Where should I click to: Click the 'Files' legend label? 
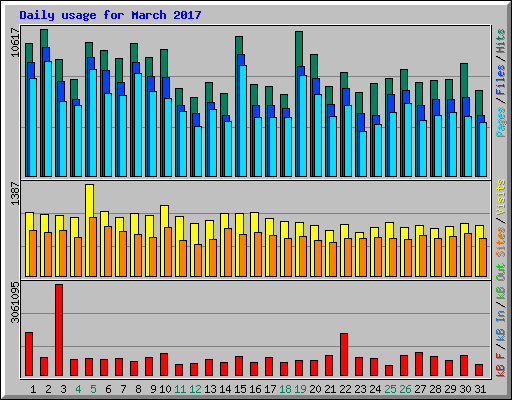[x=501, y=80]
